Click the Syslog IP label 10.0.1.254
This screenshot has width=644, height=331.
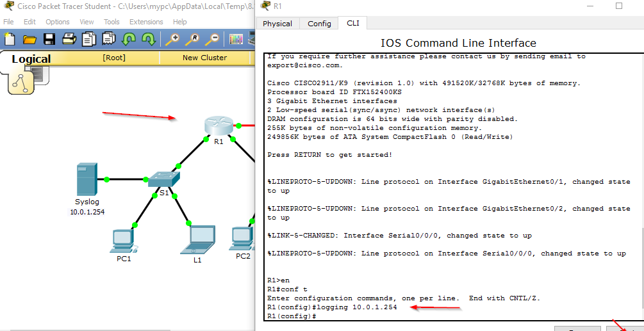pyautogui.click(x=87, y=212)
